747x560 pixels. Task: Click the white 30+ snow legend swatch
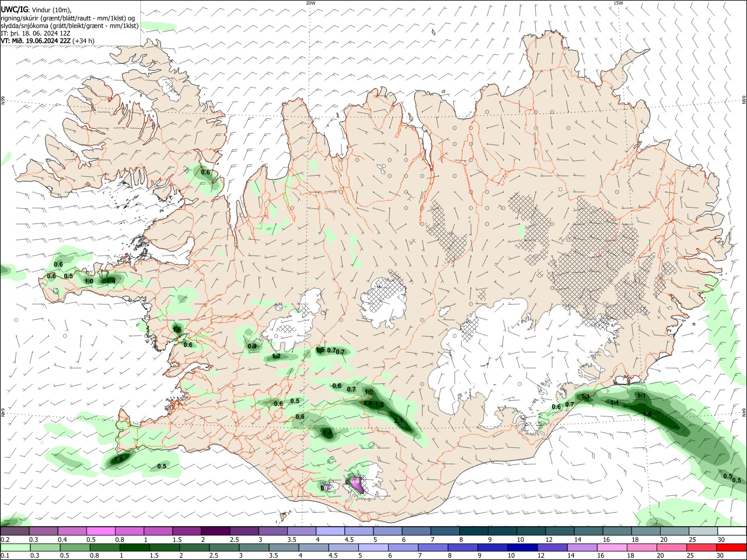click(731, 531)
